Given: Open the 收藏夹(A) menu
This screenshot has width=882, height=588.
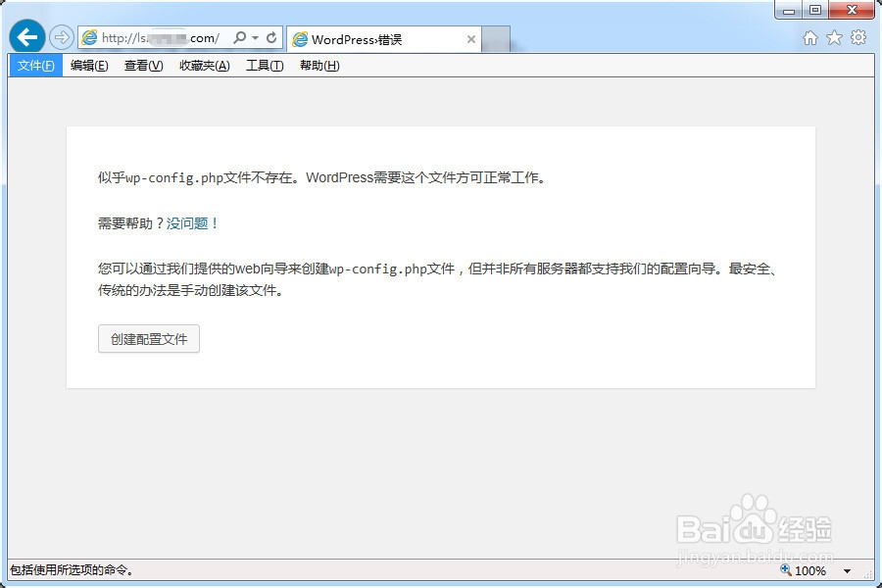Looking at the screenshot, I should tap(204, 66).
